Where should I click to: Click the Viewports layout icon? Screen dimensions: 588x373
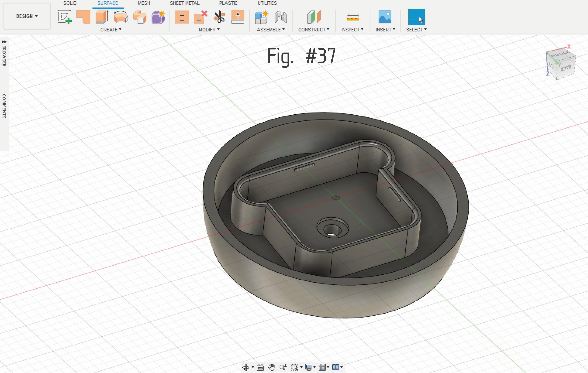(x=336, y=367)
